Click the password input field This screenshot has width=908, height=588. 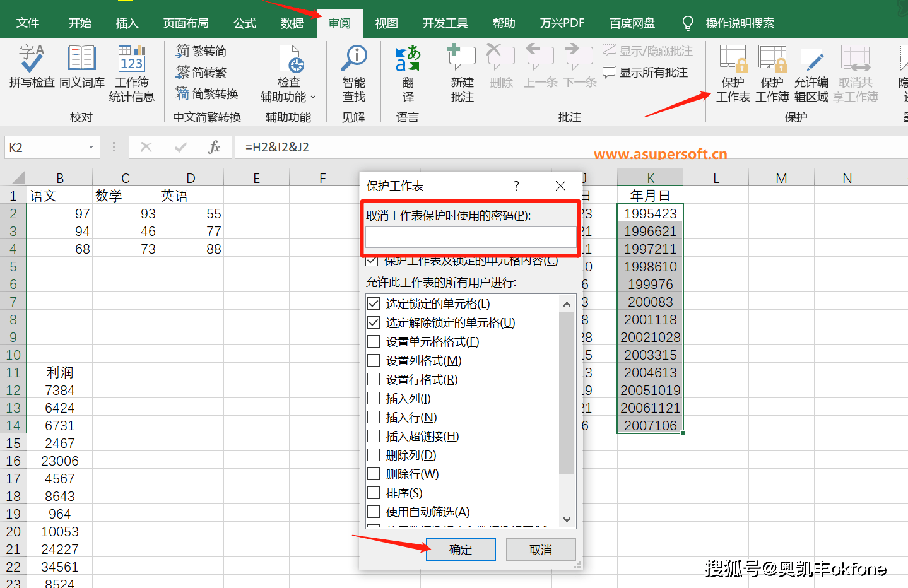click(470, 237)
